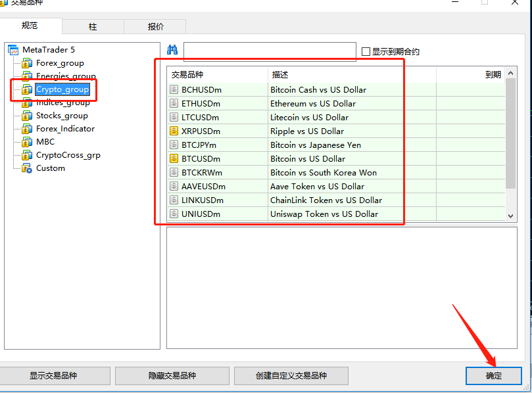Click the symbol search input field
This screenshot has width=532, height=393.
tap(270, 51)
